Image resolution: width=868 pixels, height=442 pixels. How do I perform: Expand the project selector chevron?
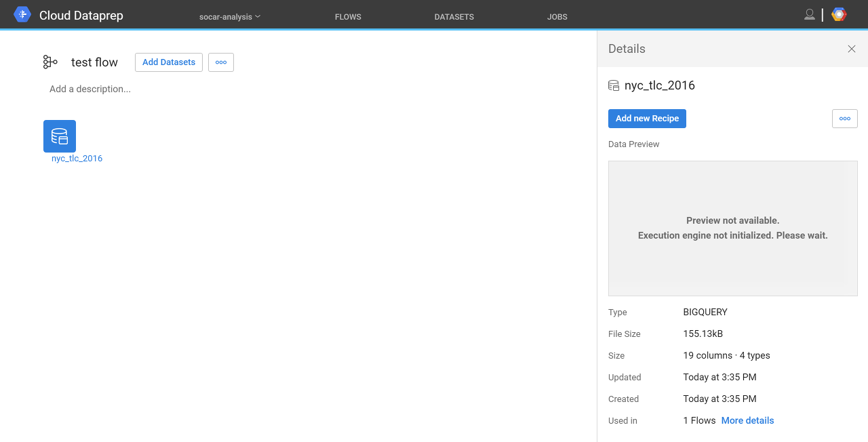(x=257, y=16)
